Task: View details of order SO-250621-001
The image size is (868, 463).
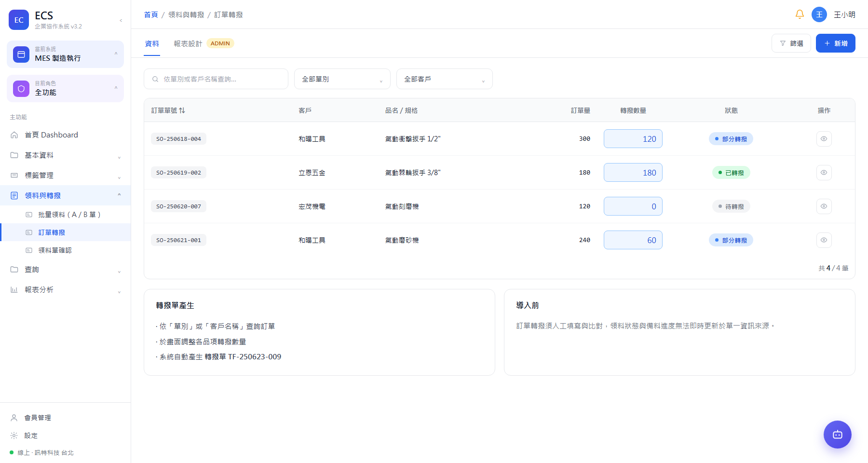Action: point(824,240)
